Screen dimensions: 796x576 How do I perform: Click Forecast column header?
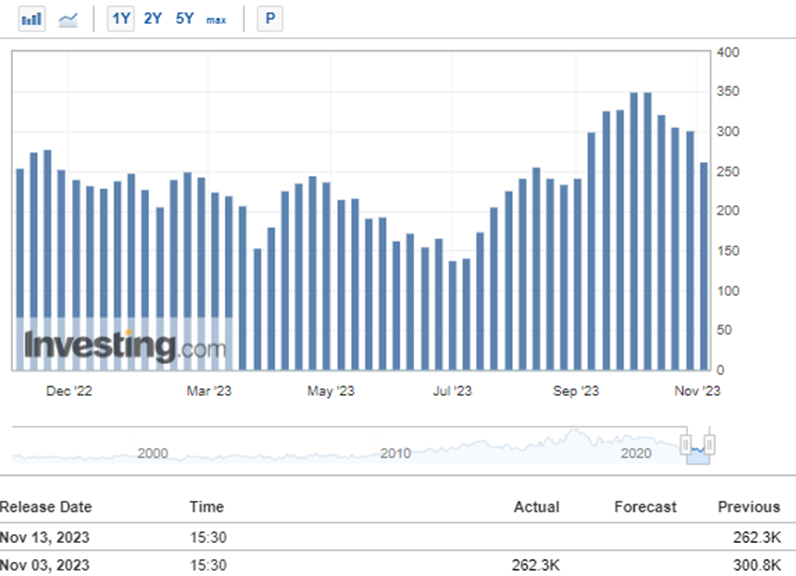pos(645,506)
